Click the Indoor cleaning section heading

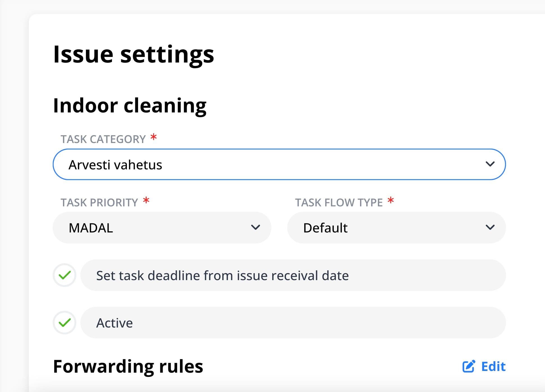point(130,106)
